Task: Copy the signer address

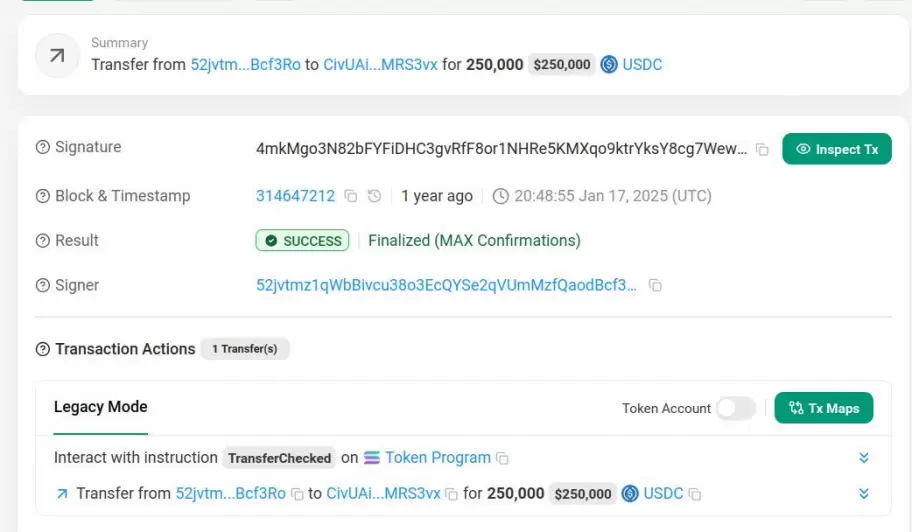Action: click(x=656, y=285)
